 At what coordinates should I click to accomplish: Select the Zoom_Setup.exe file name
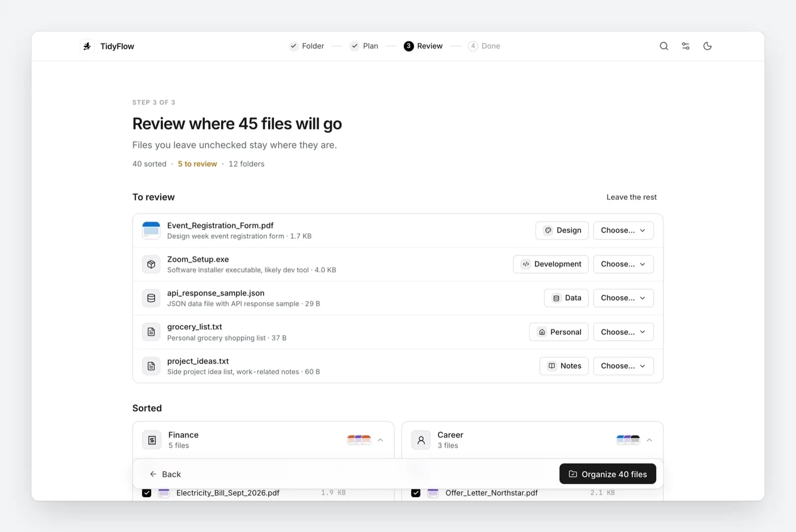[198, 260]
